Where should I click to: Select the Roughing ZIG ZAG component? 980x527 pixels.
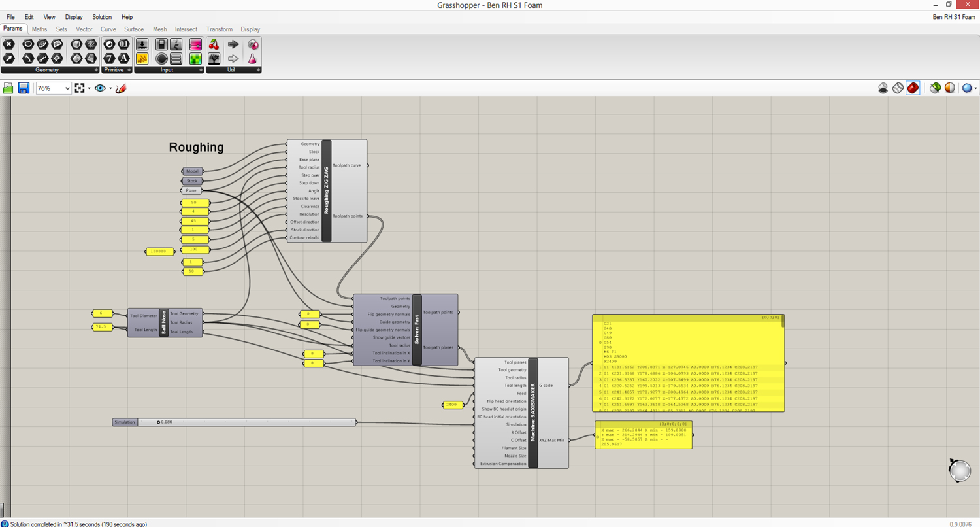[327, 190]
